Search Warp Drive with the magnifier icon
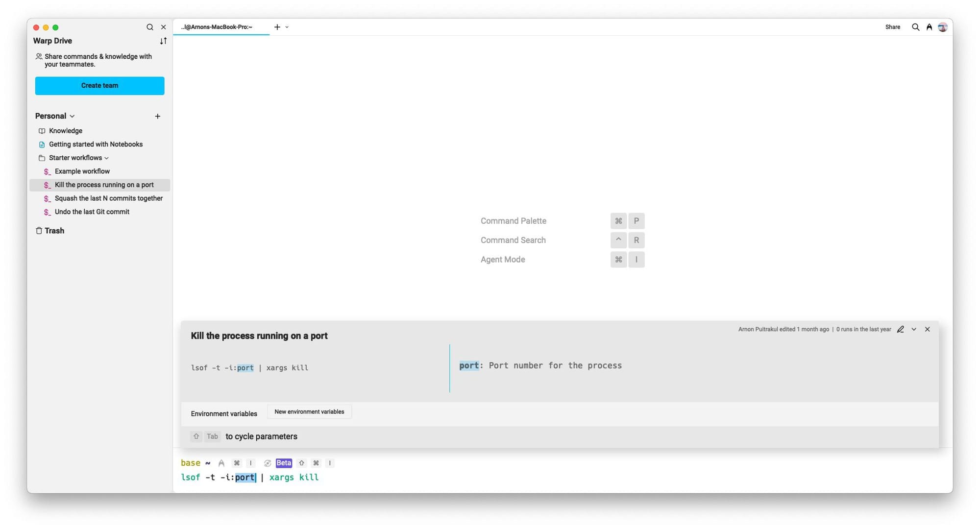The width and height of the screenshot is (980, 529). click(150, 27)
